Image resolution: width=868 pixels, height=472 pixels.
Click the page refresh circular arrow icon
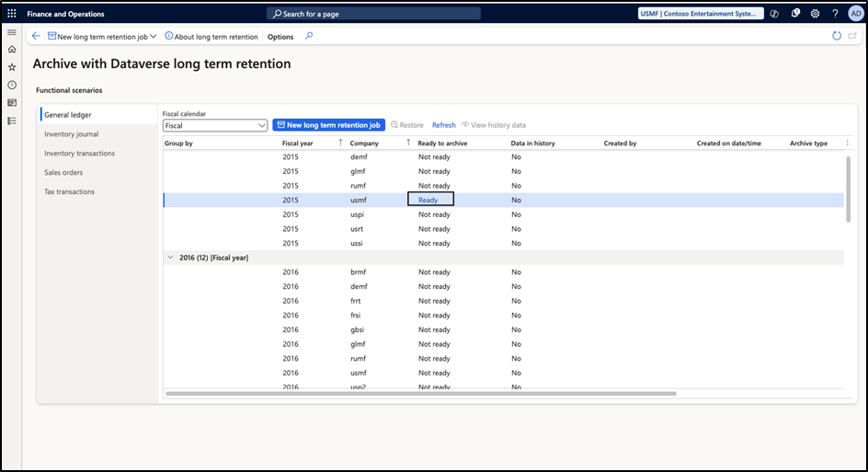tap(836, 36)
